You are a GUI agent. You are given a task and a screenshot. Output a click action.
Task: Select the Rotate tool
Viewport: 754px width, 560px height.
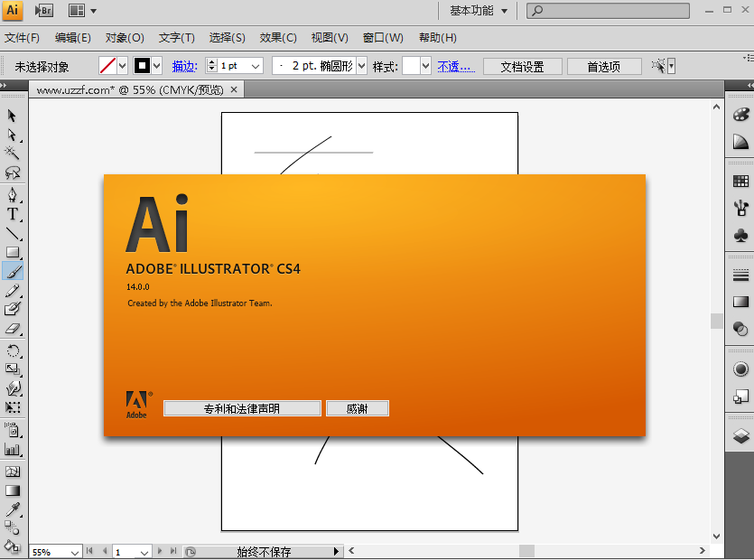point(12,350)
